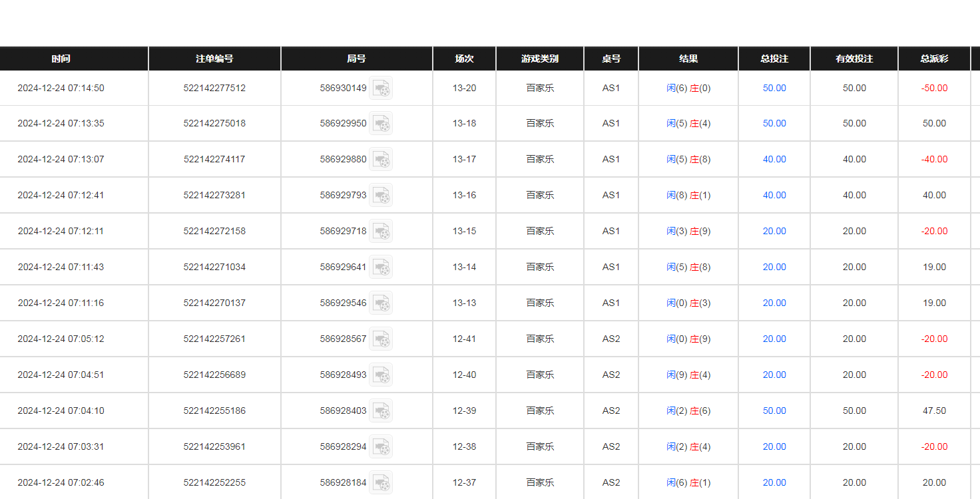Screen dimensions: 980x499
Task: Click the 总派彩 column header
Action: tap(934, 59)
